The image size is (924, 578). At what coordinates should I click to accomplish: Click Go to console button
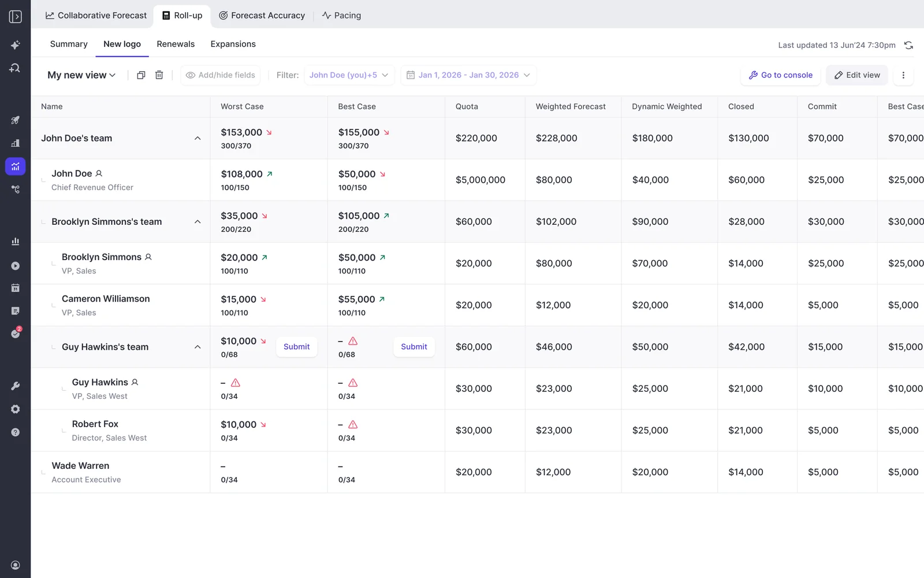coord(780,75)
